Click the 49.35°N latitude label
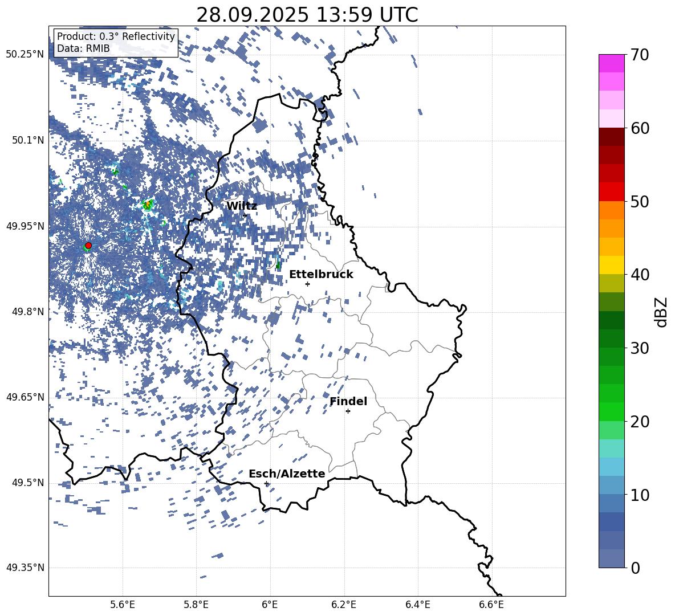675x616 pixels. [25, 568]
